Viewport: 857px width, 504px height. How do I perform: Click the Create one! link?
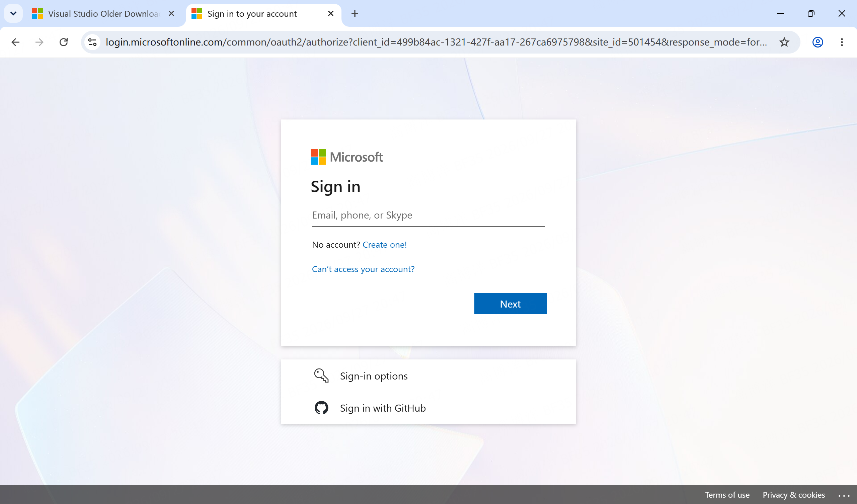click(385, 245)
